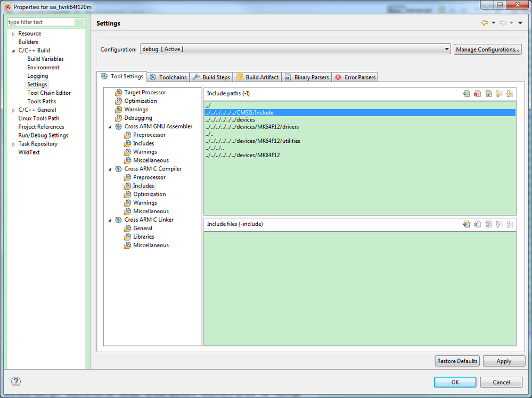Collapse the C/C++ Build node
Screen dimensions: 532x398
[x=13, y=51]
